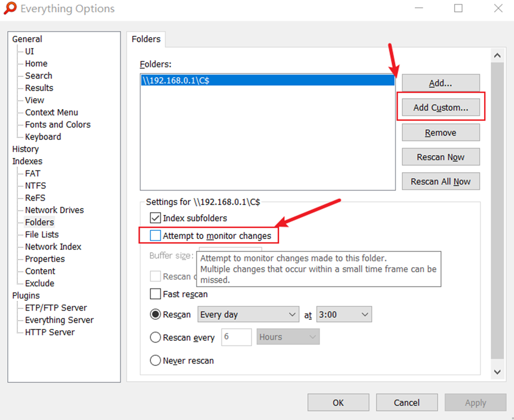
Task: Click the rescan interval field showing 6
Action: [x=236, y=337]
